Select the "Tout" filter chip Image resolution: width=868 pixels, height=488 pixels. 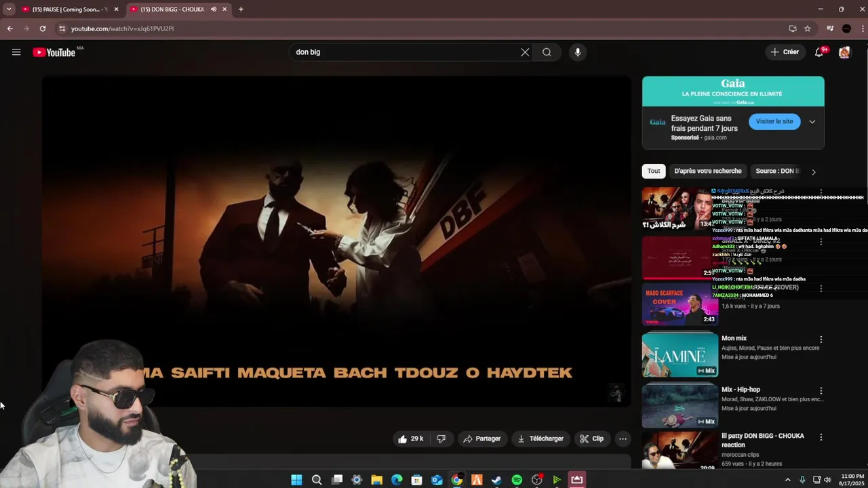coord(654,171)
